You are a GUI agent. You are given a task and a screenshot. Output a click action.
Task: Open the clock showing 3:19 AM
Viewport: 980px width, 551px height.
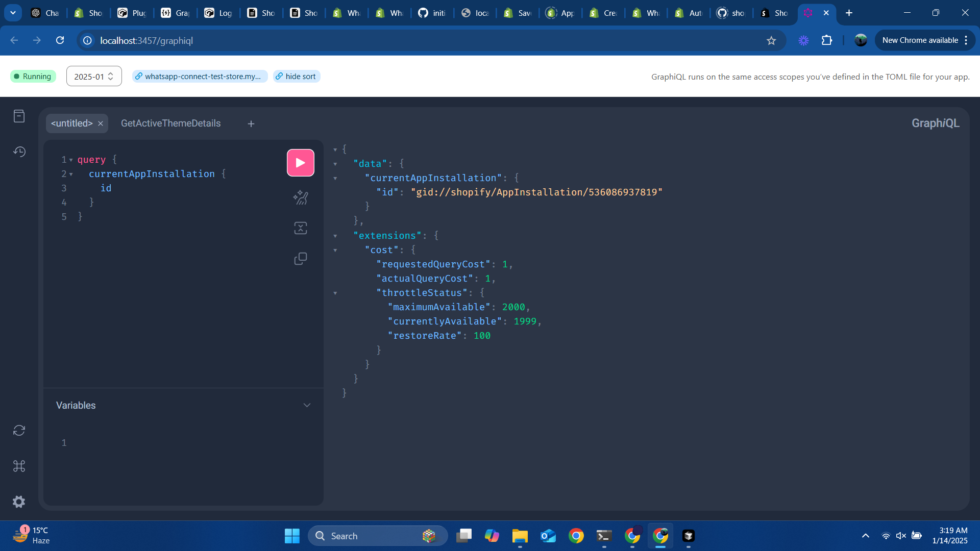pos(949,536)
